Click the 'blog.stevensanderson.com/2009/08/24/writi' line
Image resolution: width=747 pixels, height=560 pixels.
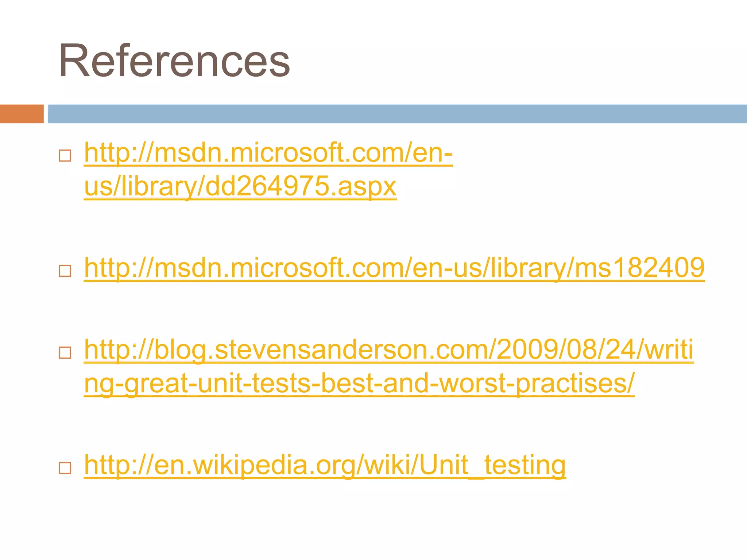pyautogui.click(x=424, y=350)
